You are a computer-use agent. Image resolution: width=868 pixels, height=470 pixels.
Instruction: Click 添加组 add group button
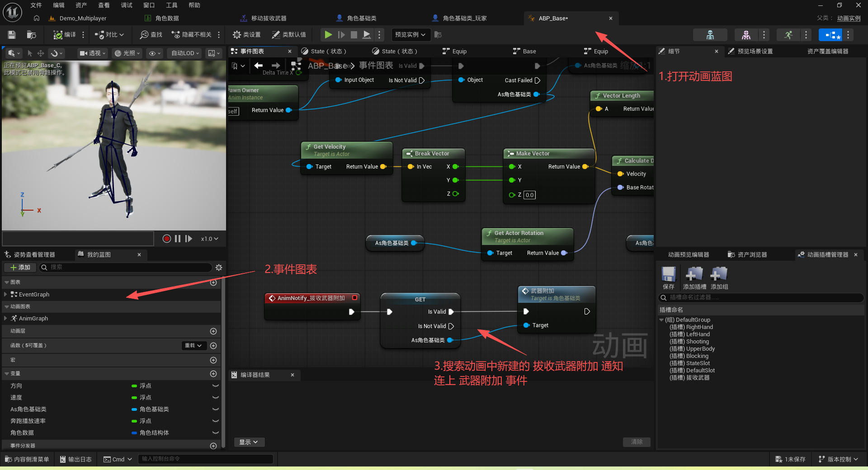point(719,277)
